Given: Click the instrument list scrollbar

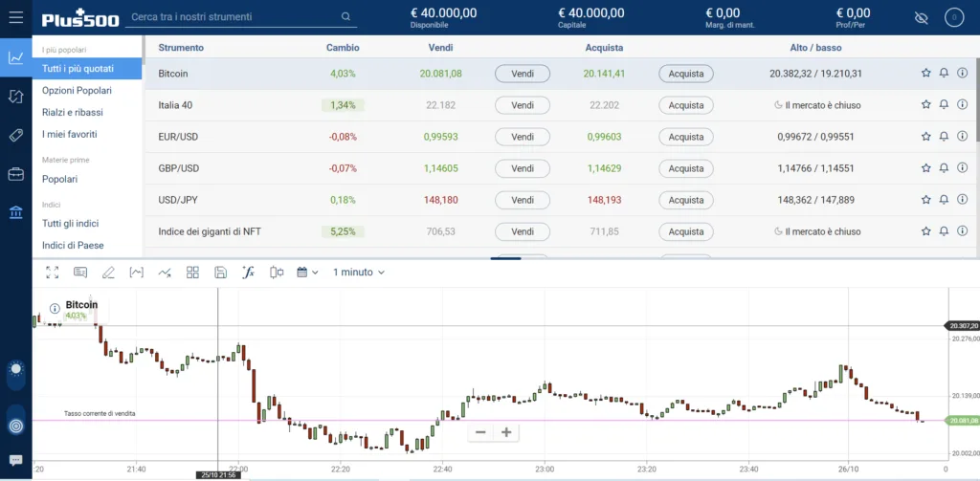Looking at the screenshot, I should tap(977, 98).
